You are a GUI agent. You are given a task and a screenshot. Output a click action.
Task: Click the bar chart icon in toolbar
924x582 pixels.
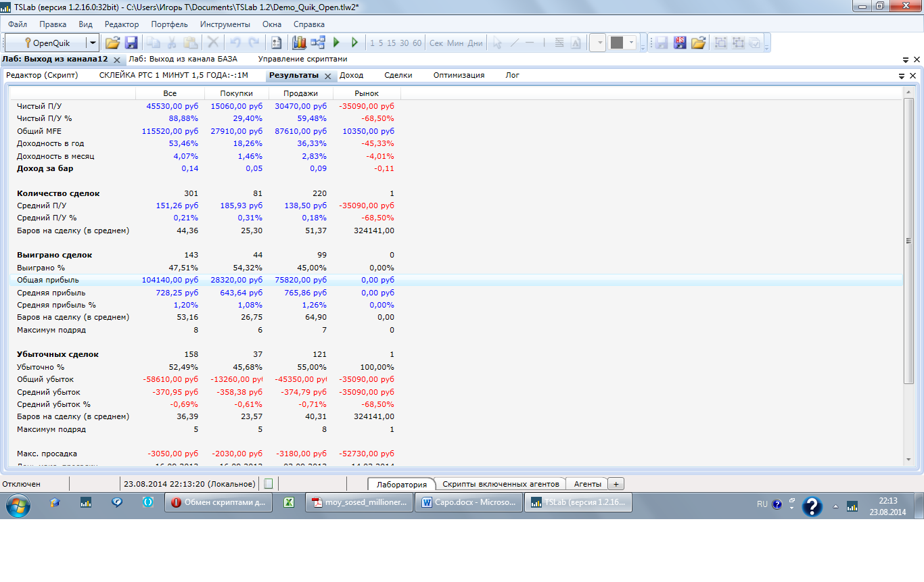click(x=299, y=43)
